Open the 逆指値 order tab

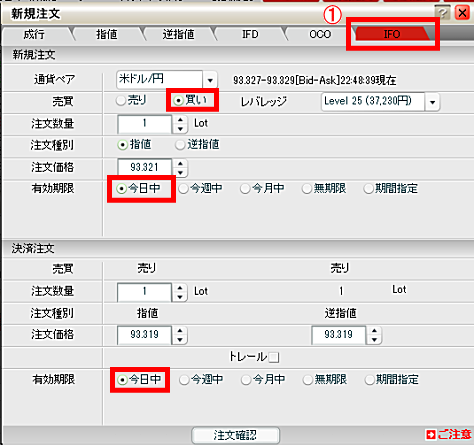179,34
